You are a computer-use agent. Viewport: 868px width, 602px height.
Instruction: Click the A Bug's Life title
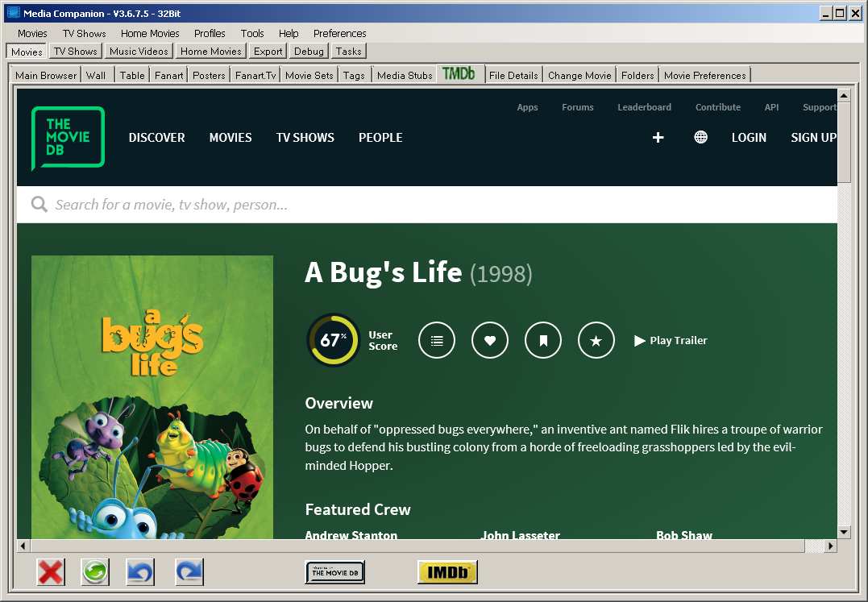pos(383,272)
